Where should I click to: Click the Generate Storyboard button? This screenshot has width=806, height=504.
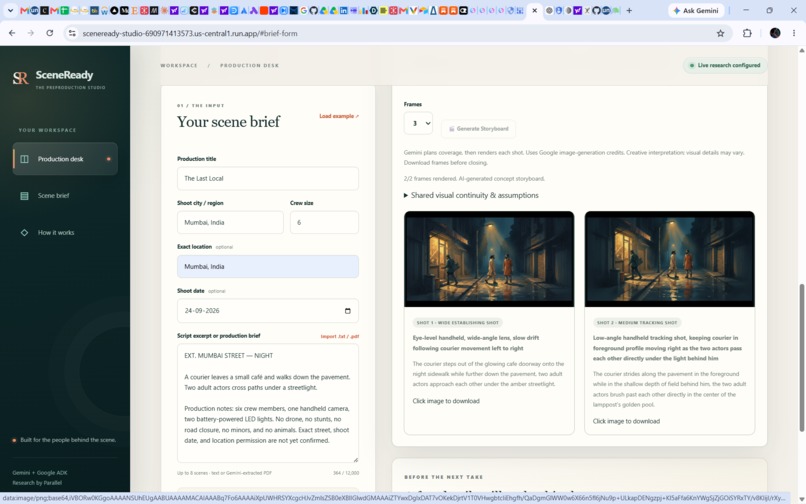[479, 129]
